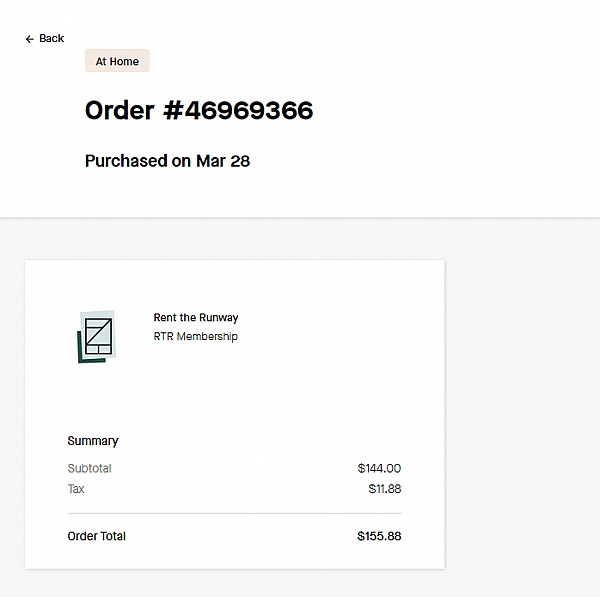Click the Rent the Runway item title
This screenshot has height=597, width=600.
coord(196,318)
